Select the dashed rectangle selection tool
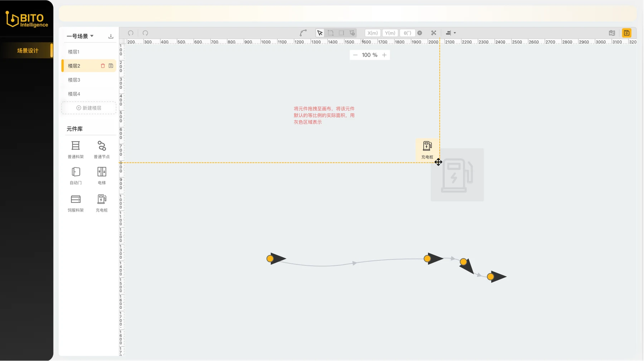The height and width of the screenshot is (361, 644). (x=341, y=33)
